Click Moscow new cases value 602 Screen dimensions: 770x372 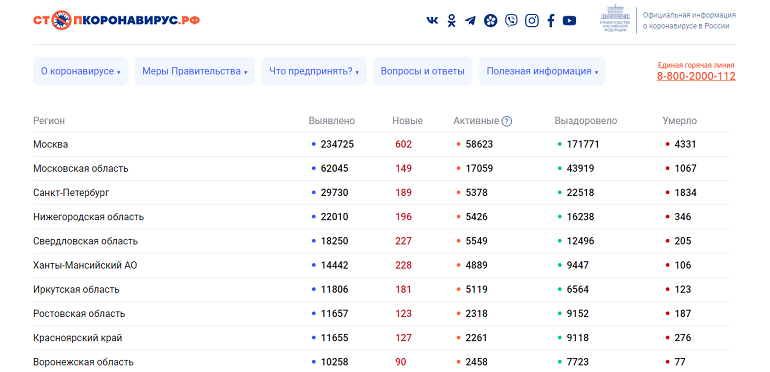click(404, 144)
